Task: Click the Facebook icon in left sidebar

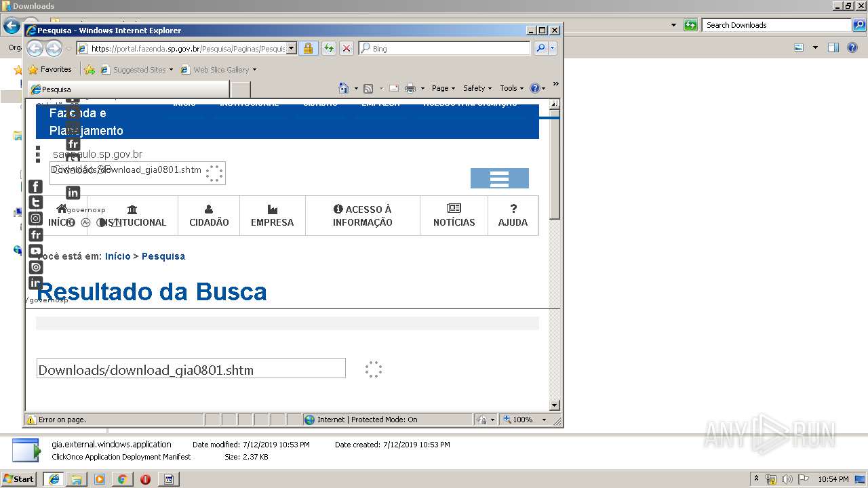Action: coord(36,186)
